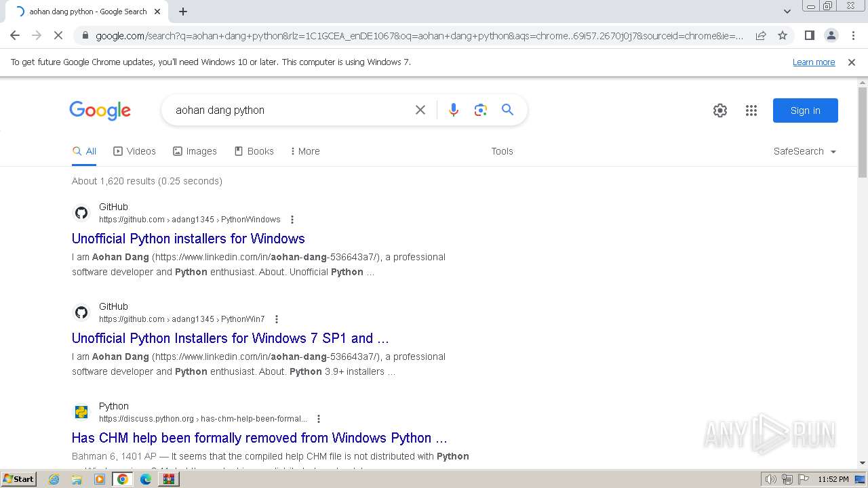This screenshot has height=488, width=868.
Task: Open Windows Media Player from taskbar
Action: (100, 479)
